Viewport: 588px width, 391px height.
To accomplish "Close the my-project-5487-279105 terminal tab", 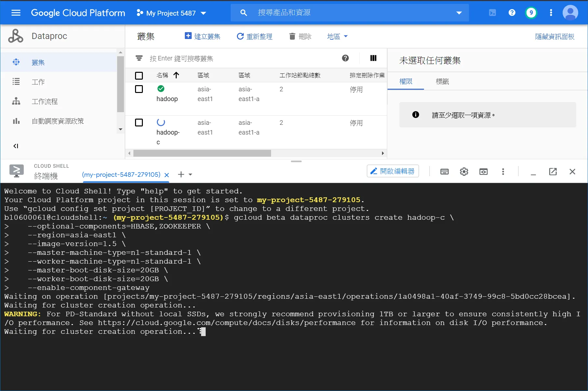I will click(x=167, y=175).
